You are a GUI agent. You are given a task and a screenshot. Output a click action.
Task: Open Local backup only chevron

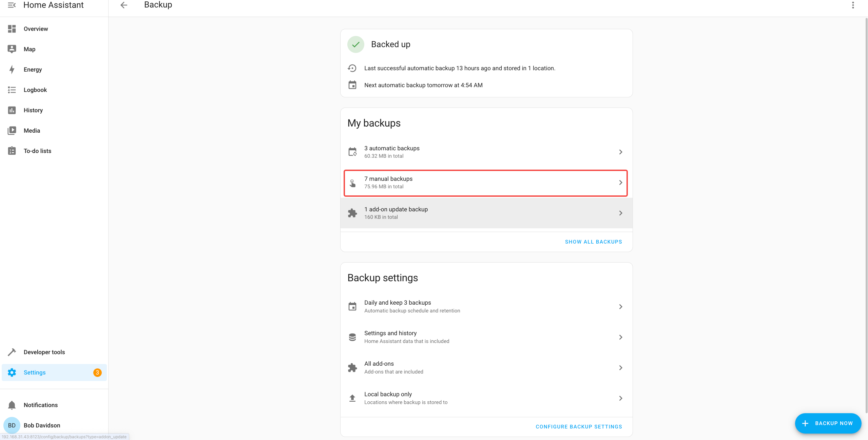[620, 398]
